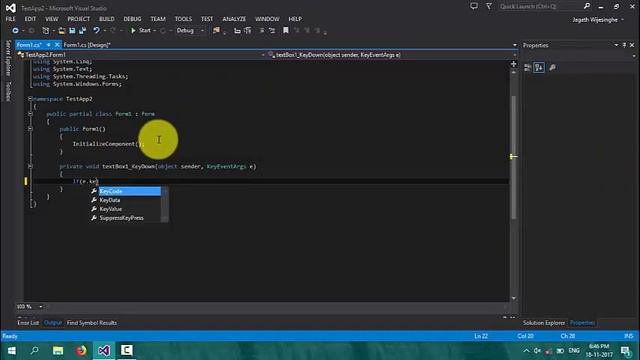
Task: Open Windows action center notifications icon
Action: tap(625, 351)
